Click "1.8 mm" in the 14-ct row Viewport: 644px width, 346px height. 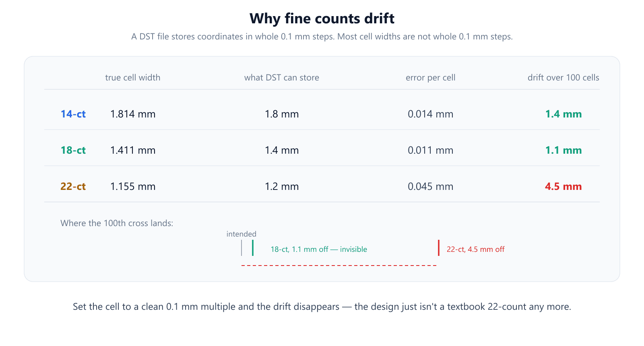click(x=282, y=114)
